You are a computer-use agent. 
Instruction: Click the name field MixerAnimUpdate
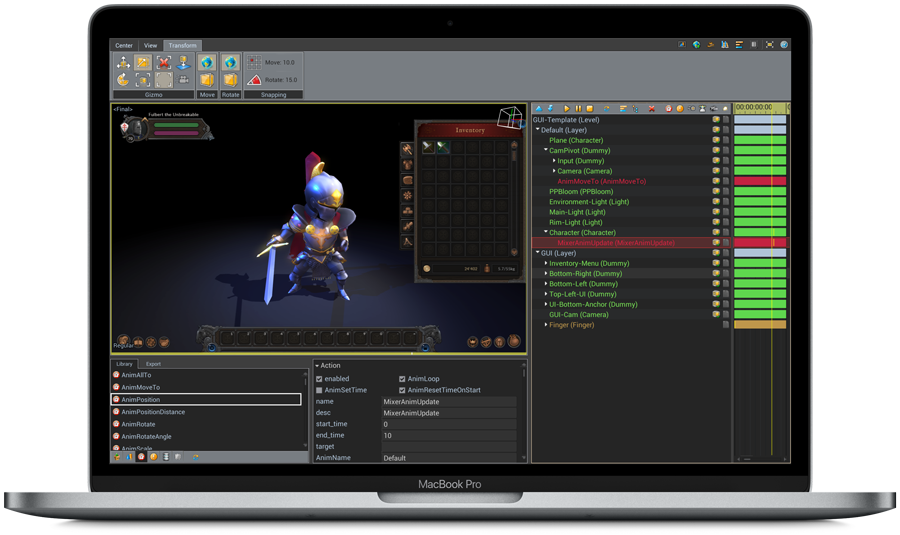pos(449,402)
